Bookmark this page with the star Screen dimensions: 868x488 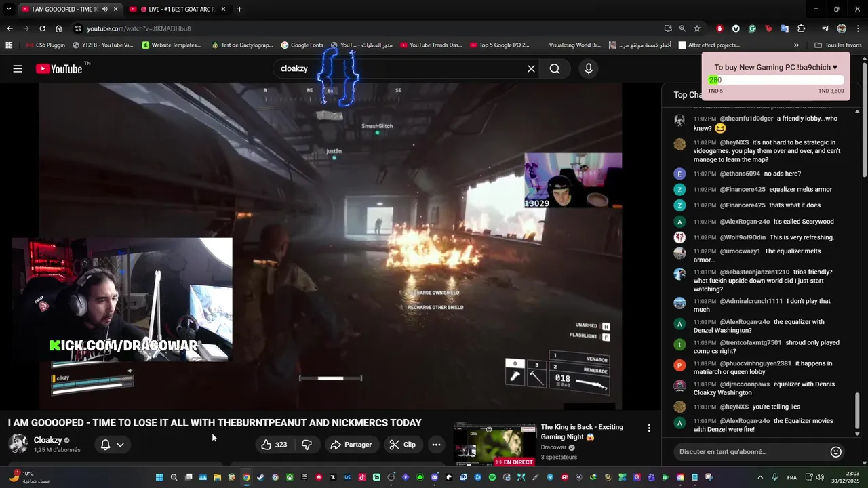[x=697, y=28]
